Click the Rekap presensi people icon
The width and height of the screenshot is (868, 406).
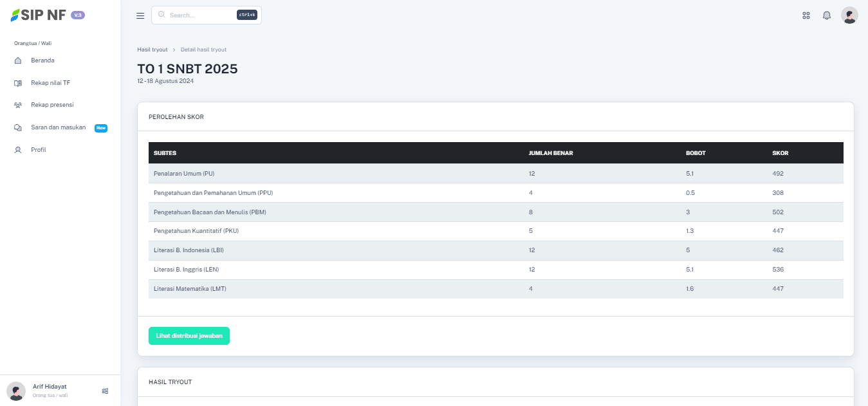coord(18,105)
